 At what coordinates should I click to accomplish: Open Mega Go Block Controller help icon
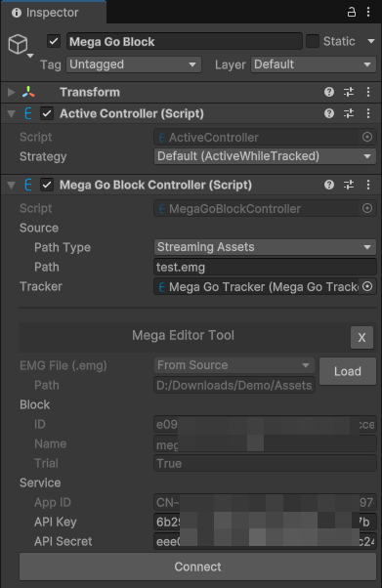click(329, 185)
